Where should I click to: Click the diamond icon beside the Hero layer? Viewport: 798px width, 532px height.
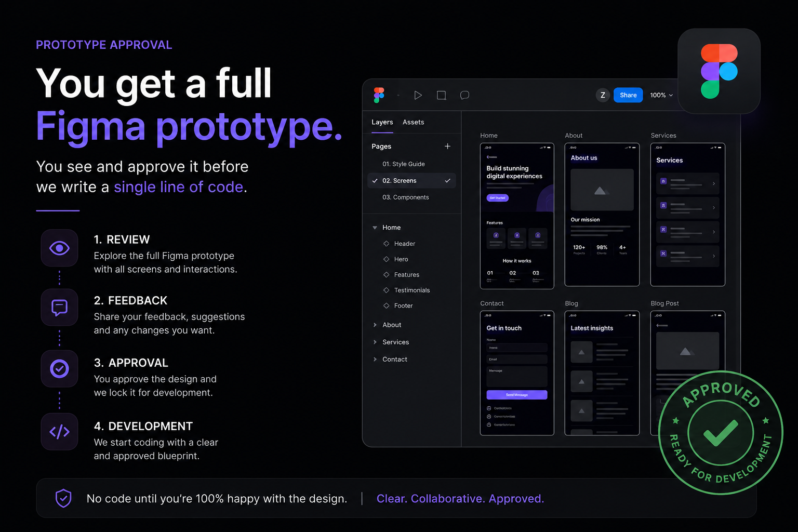coord(387,259)
